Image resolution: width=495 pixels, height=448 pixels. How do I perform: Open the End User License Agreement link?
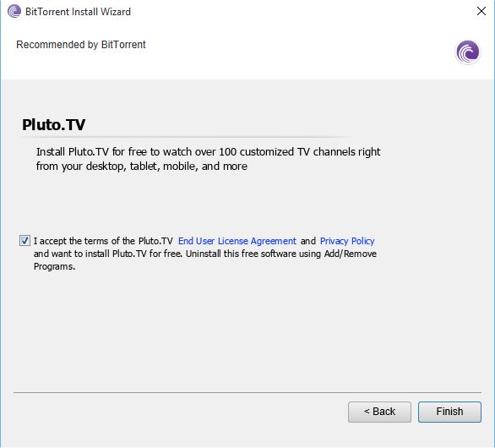click(237, 241)
